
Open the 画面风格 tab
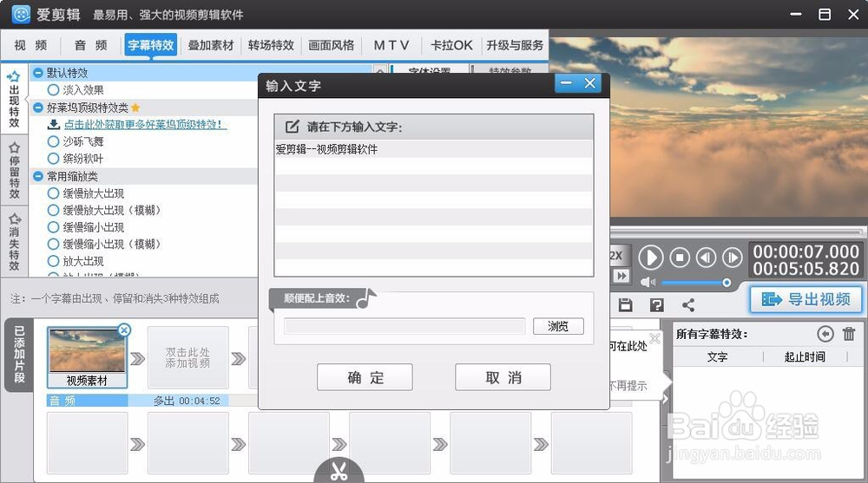point(331,45)
